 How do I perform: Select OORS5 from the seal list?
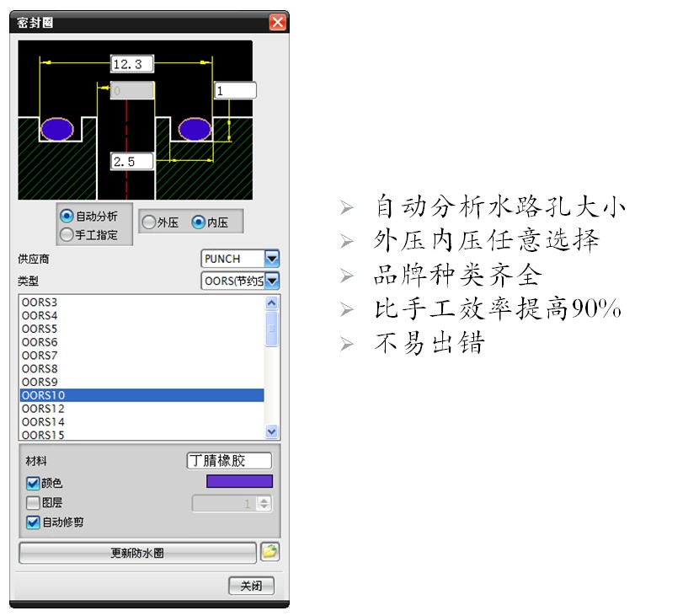click(40, 329)
